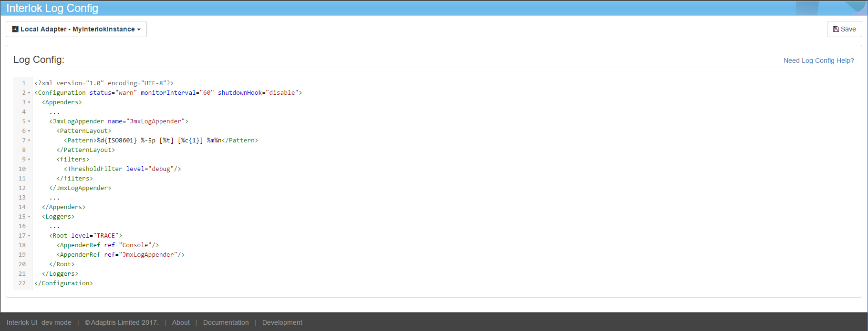Viewport: 868px width, 331px height.
Task: Place cursor on the xml version declaration line
Action: tap(104, 83)
